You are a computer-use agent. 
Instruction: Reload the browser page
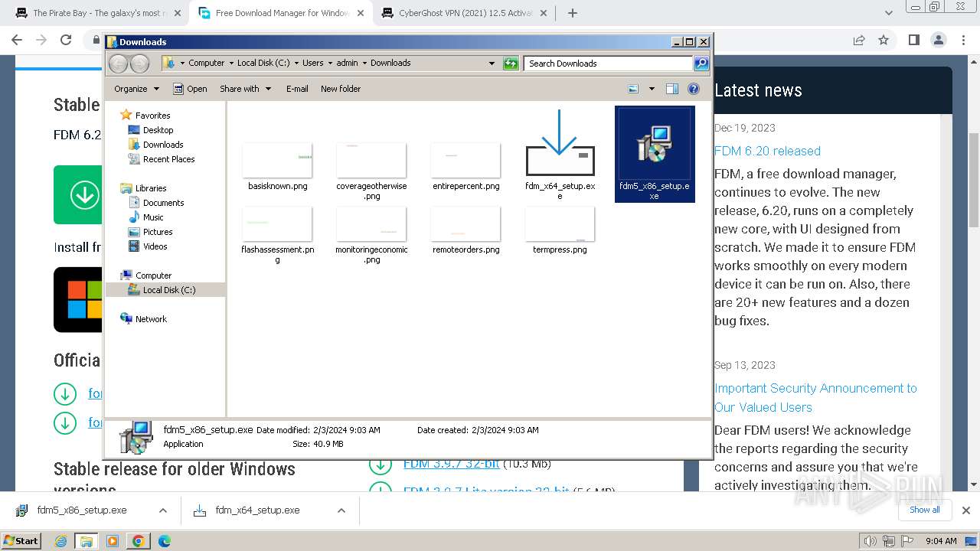(66, 41)
